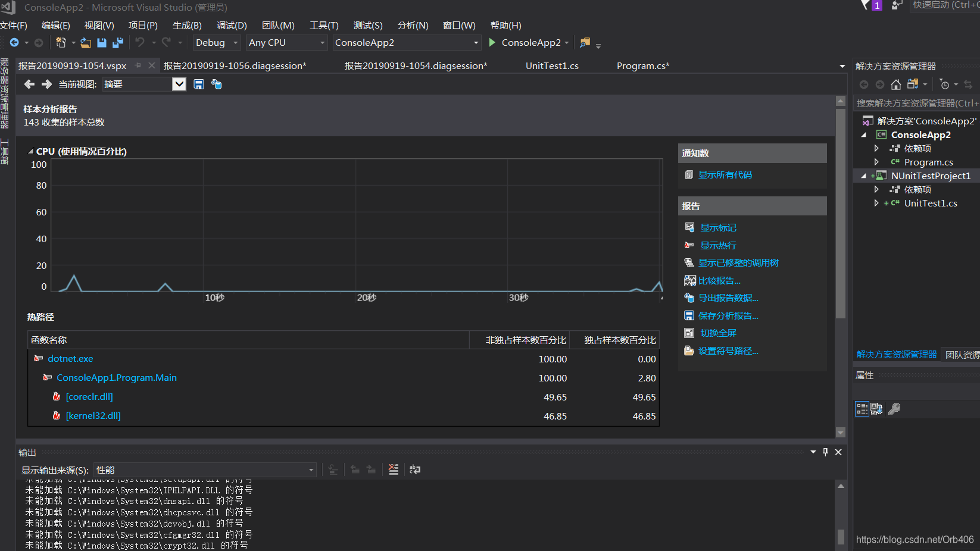Click the save all icon
The height and width of the screenshot is (551, 980).
118,43
